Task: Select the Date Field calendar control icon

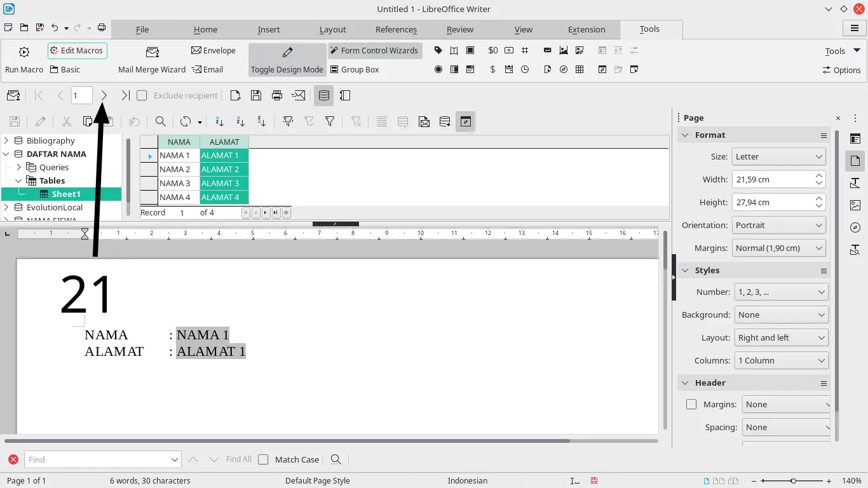Action: 509,70
